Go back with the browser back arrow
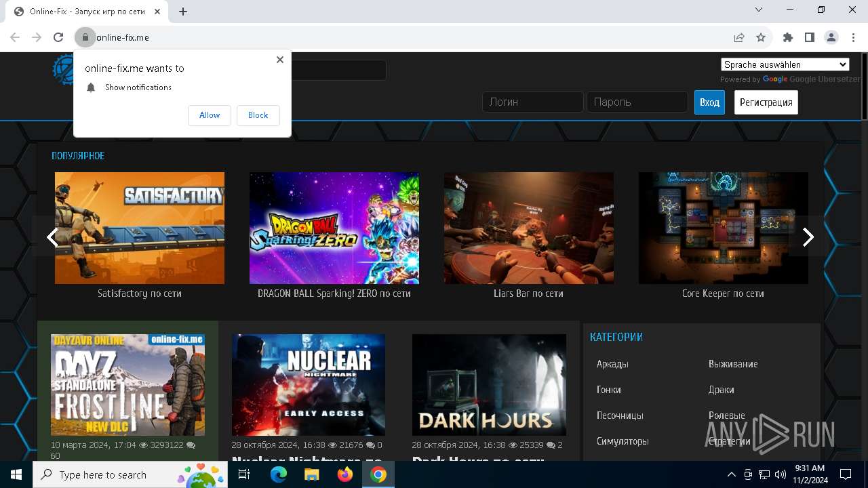This screenshot has width=868, height=488. 15,37
